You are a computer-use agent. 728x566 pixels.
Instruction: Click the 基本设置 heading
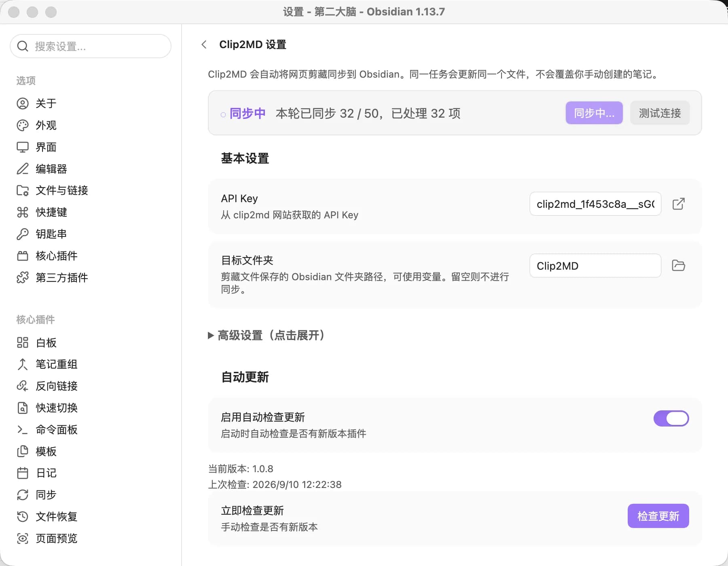[x=245, y=158]
